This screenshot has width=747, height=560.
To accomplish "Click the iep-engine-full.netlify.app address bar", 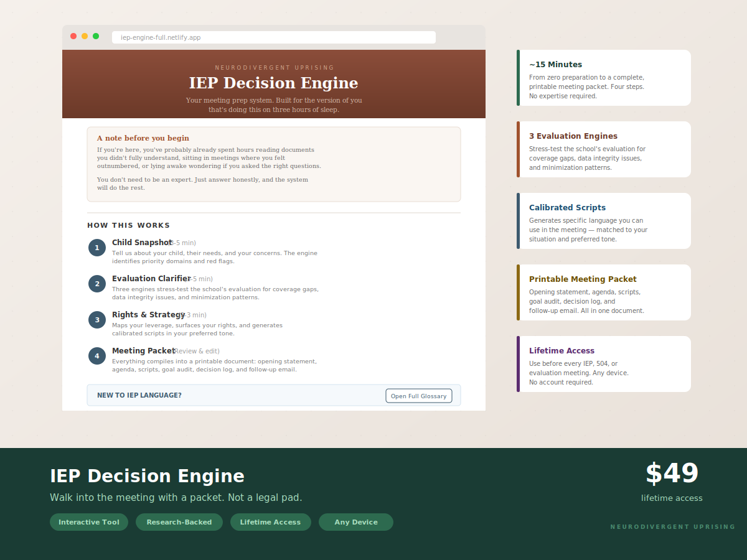I will [x=273, y=37].
